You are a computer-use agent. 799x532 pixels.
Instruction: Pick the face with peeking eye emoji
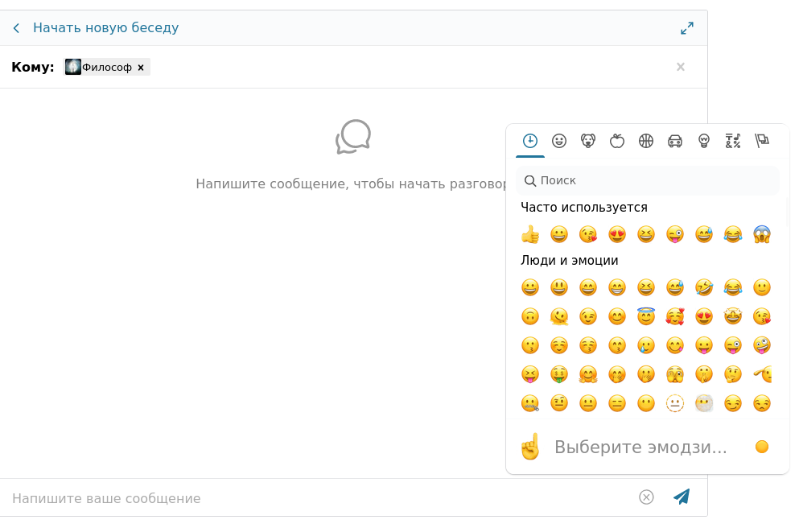(675, 374)
